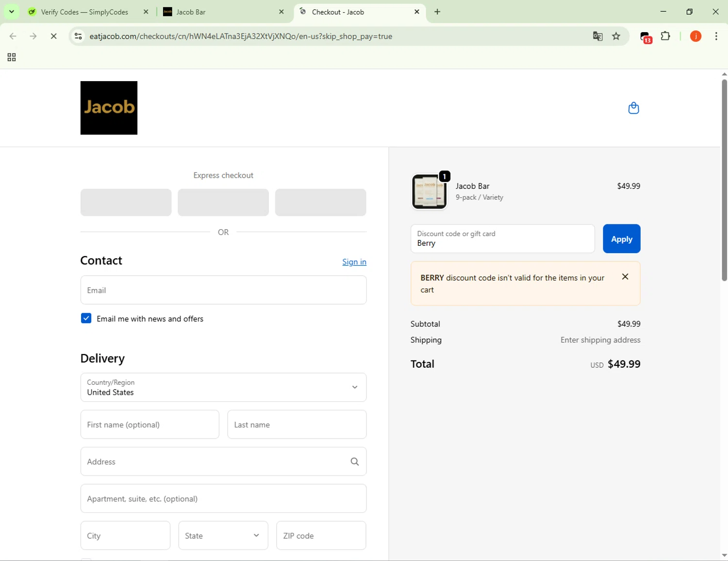Open the Extensions puzzle icon
This screenshot has height=561, width=728.
(665, 36)
